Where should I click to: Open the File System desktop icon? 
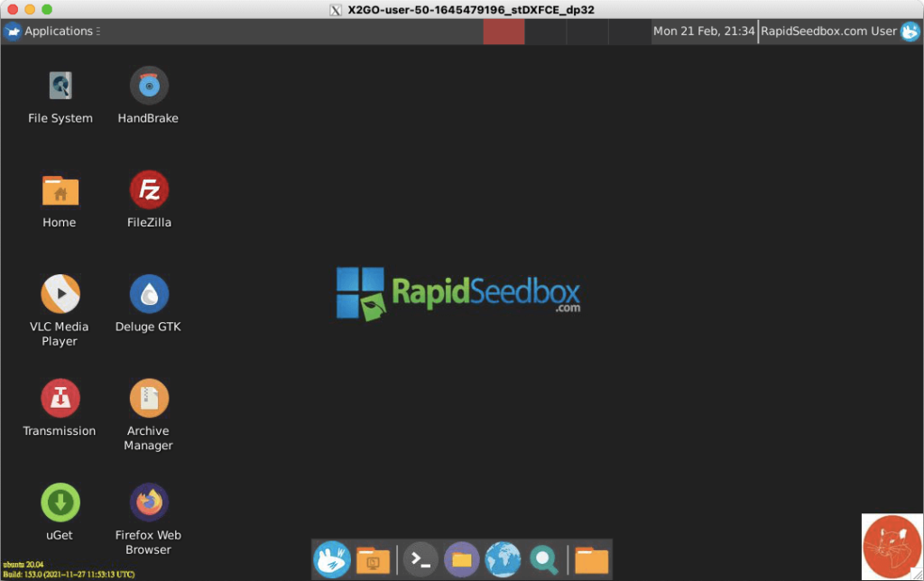[60, 86]
